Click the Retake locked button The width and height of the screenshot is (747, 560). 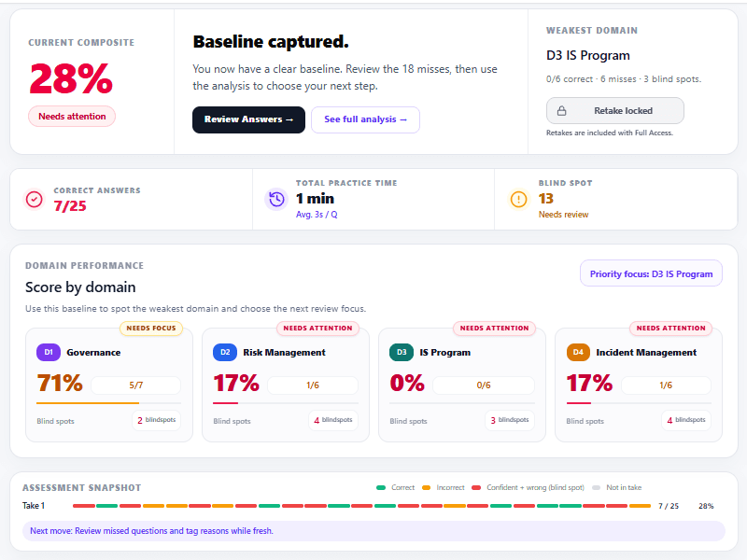(x=615, y=111)
